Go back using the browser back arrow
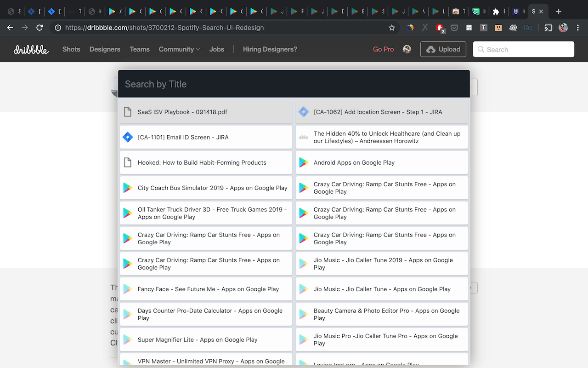The height and width of the screenshot is (368, 588). [x=10, y=28]
